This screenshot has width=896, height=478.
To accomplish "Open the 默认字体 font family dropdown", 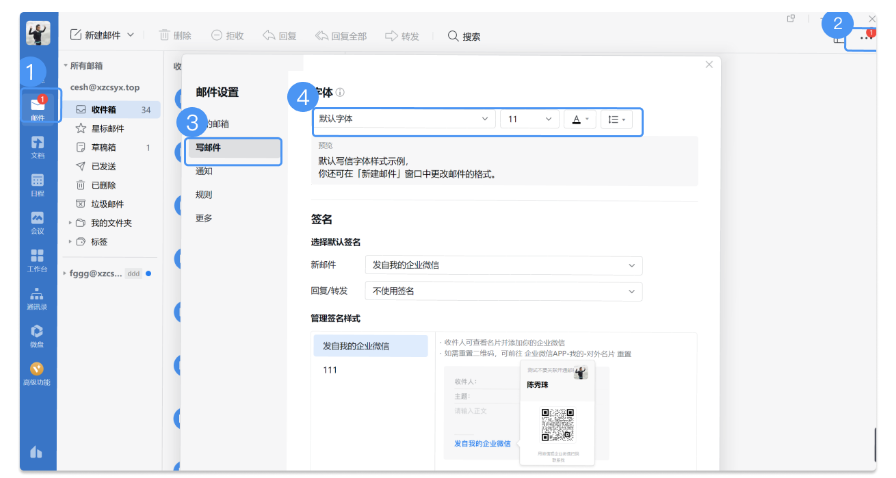I will [x=404, y=119].
